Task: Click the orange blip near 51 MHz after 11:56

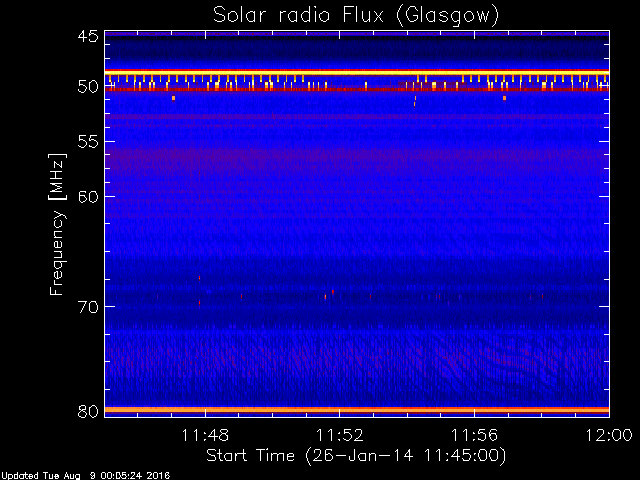Action: (504, 98)
